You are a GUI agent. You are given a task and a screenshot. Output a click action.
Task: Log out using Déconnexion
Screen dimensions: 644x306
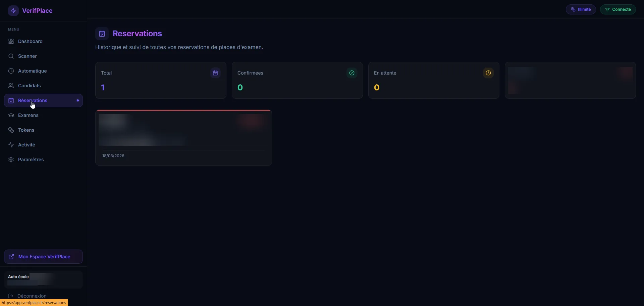32,296
